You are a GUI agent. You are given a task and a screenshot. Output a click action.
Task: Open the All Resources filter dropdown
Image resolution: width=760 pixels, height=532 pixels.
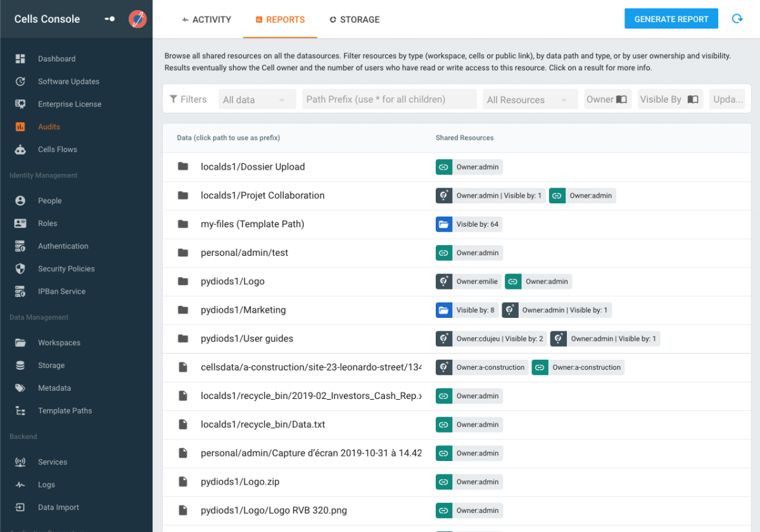click(529, 99)
